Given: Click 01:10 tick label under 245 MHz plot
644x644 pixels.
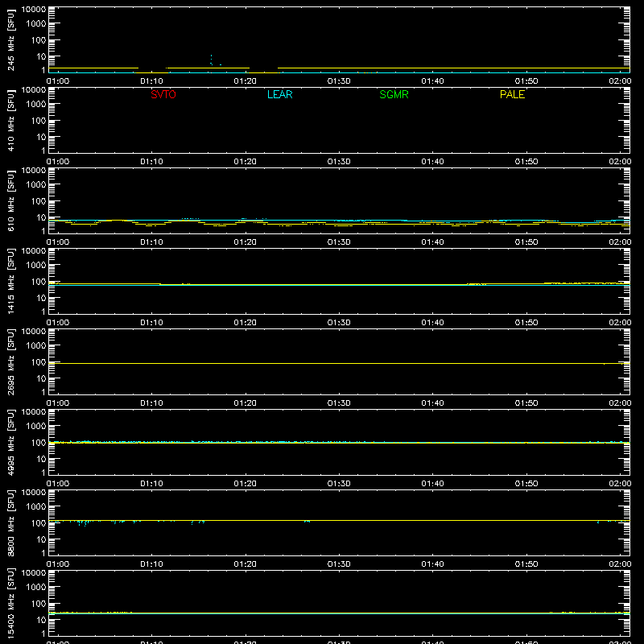Looking at the screenshot, I should [151, 81].
